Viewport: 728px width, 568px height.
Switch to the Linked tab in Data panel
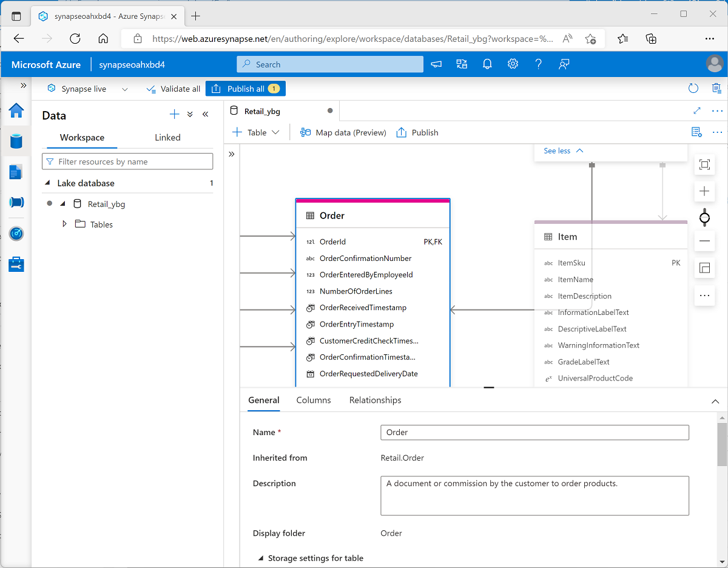click(167, 137)
